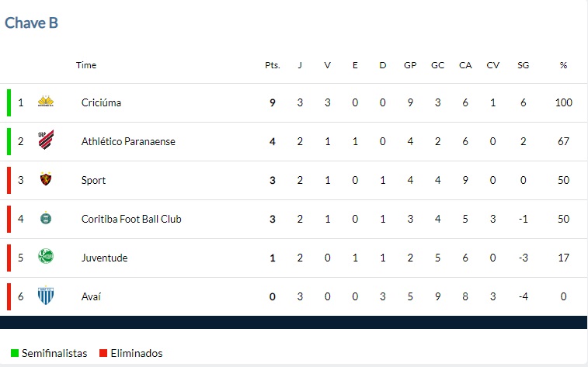Click the green Semifinalistas legend swatch
Viewport: 588px width, 367px height.
click(15, 353)
